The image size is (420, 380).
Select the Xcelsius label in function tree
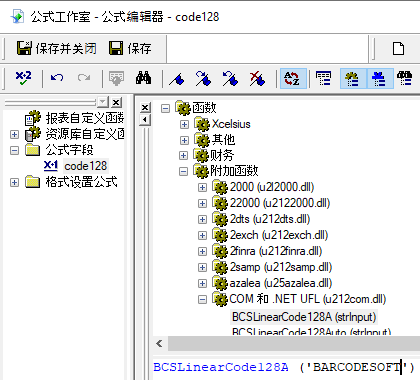click(231, 124)
